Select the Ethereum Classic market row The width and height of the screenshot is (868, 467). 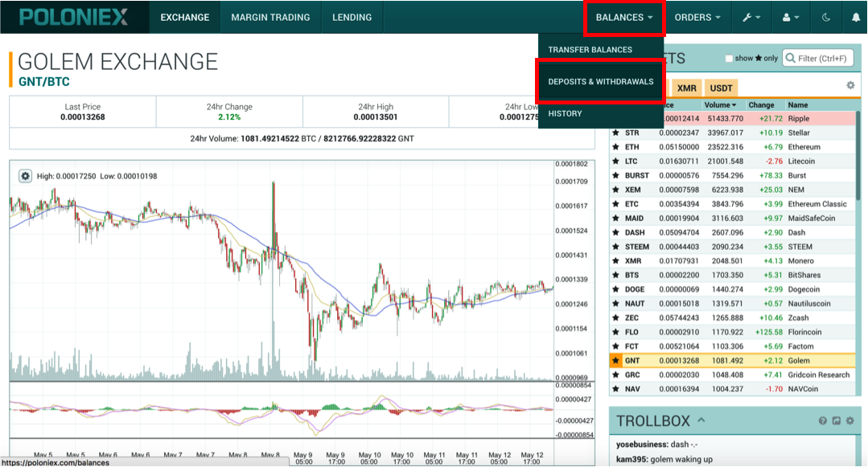[x=732, y=204]
